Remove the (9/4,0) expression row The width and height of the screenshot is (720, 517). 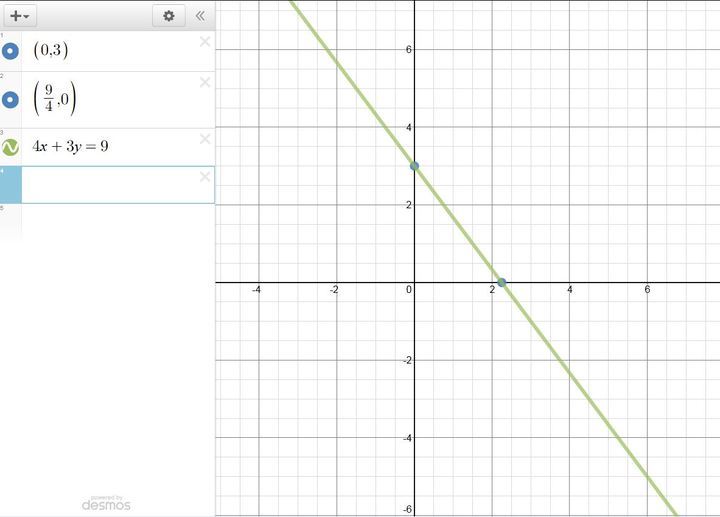point(205,83)
